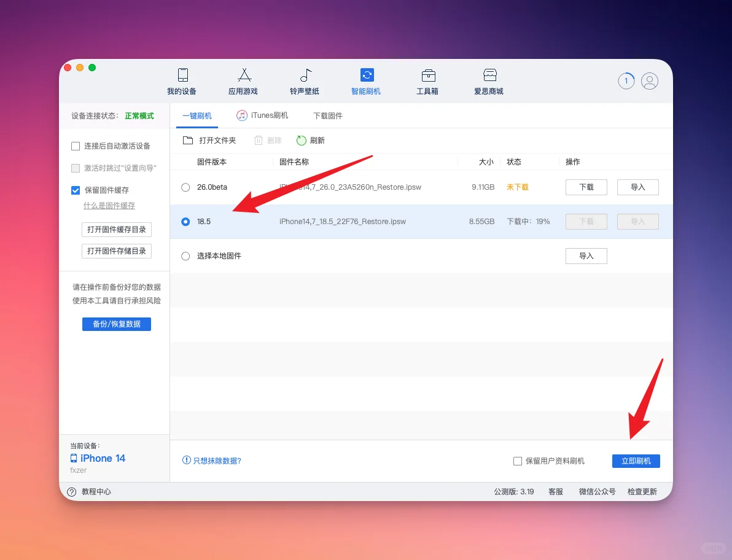The height and width of the screenshot is (560, 732).
Task: Enable 保留用户资料刷机 before flashing
Action: (518, 461)
